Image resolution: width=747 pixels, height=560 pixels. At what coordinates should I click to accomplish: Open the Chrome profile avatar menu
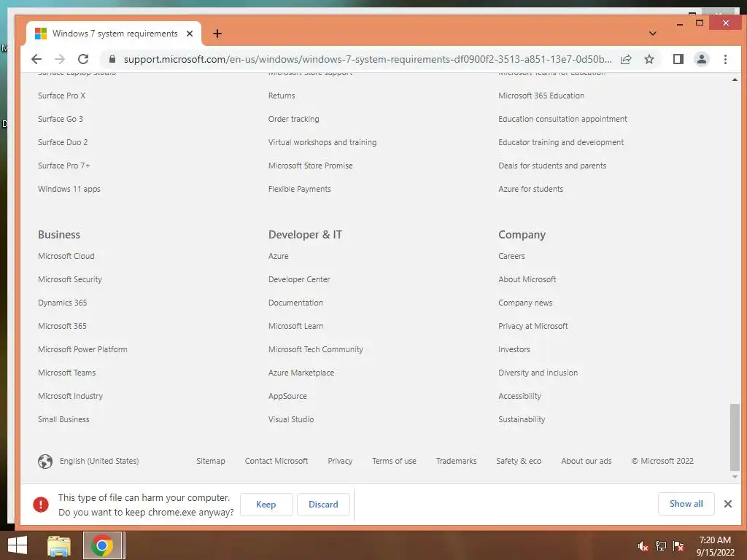tap(701, 59)
